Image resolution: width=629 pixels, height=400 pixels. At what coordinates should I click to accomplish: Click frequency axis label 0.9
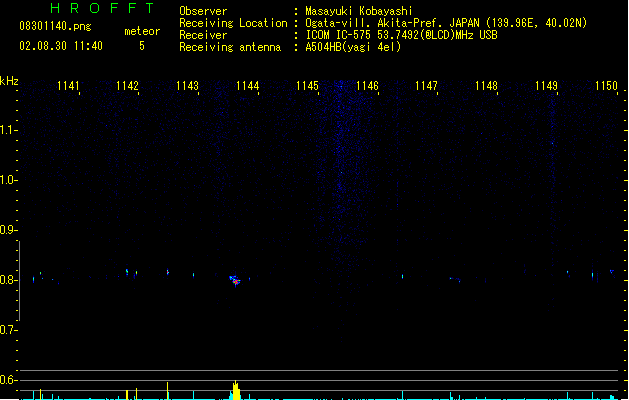pyautogui.click(x=8, y=230)
